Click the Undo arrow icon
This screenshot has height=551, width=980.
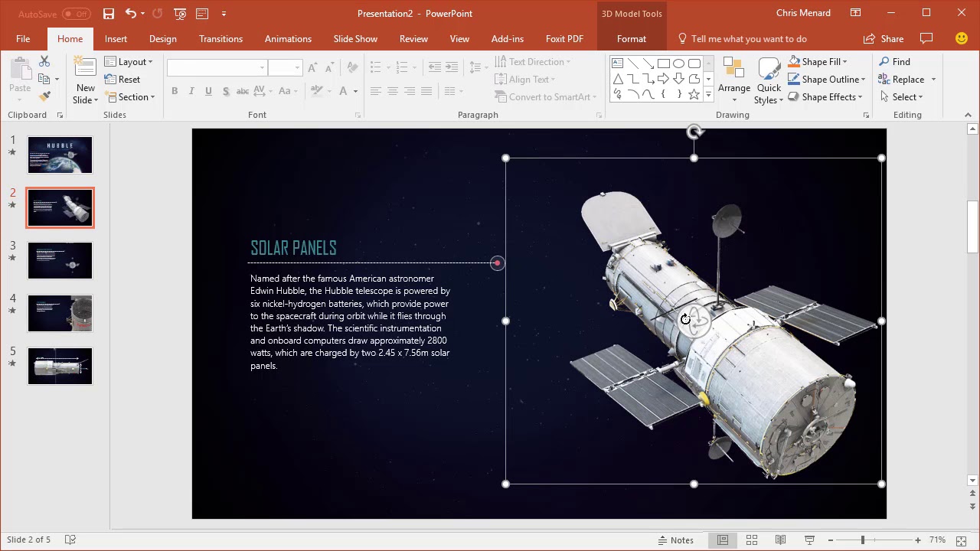(x=130, y=14)
